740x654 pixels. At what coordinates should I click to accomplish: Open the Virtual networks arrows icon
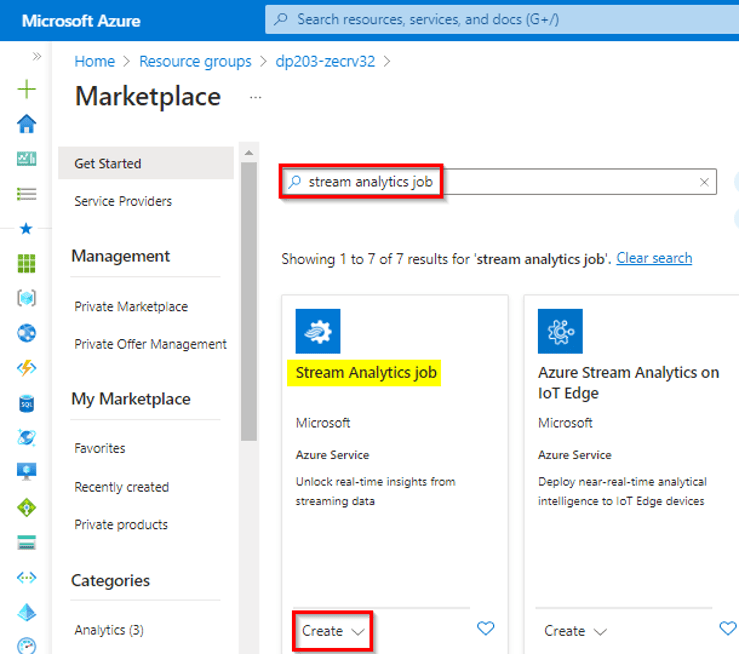click(x=26, y=578)
